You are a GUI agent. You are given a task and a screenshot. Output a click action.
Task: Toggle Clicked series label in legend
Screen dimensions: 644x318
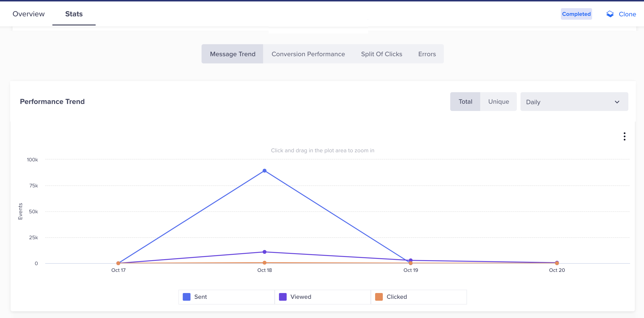[396, 297]
